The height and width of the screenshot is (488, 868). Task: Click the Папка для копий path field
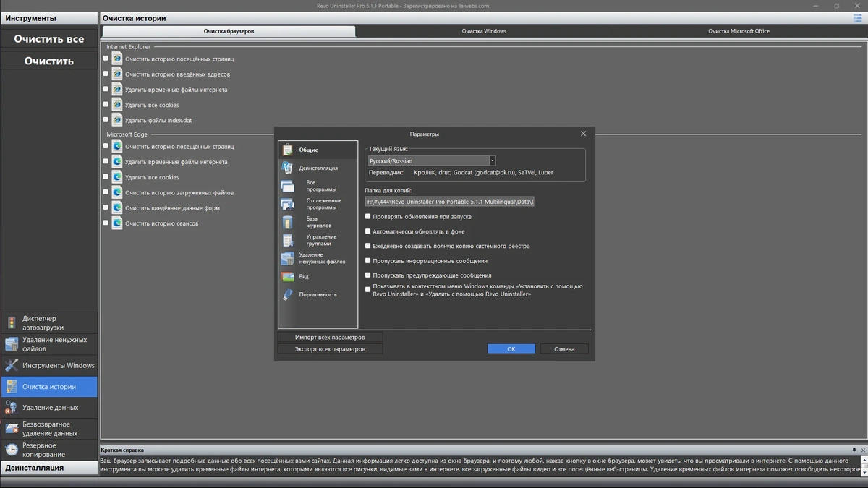pos(450,202)
